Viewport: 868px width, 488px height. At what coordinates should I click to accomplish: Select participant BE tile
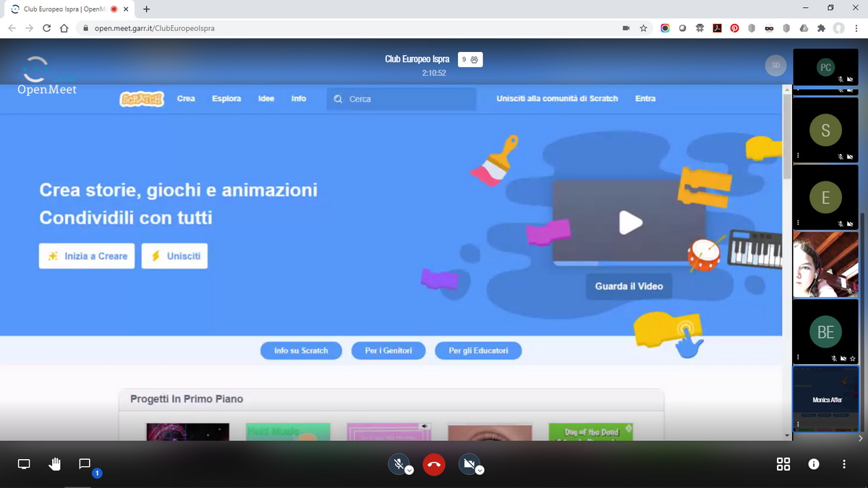point(826,331)
